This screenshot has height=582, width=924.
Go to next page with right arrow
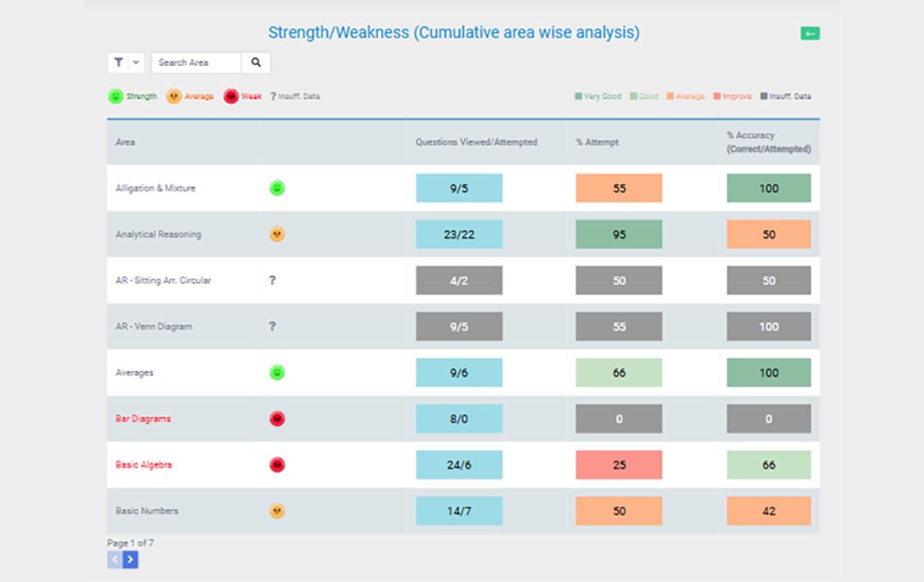tap(130, 560)
